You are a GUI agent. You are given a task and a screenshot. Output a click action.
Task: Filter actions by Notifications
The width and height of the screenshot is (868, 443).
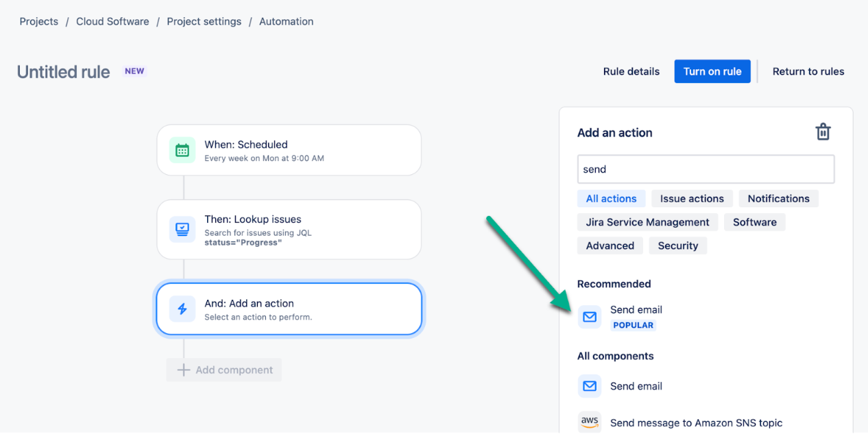click(778, 199)
